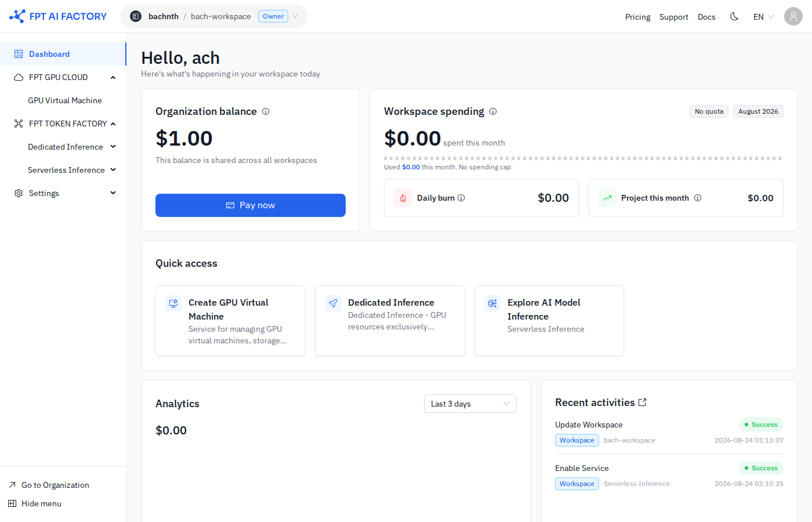Click Success badge for Enable Service
The image size is (812, 522).
tap(761, 468)
